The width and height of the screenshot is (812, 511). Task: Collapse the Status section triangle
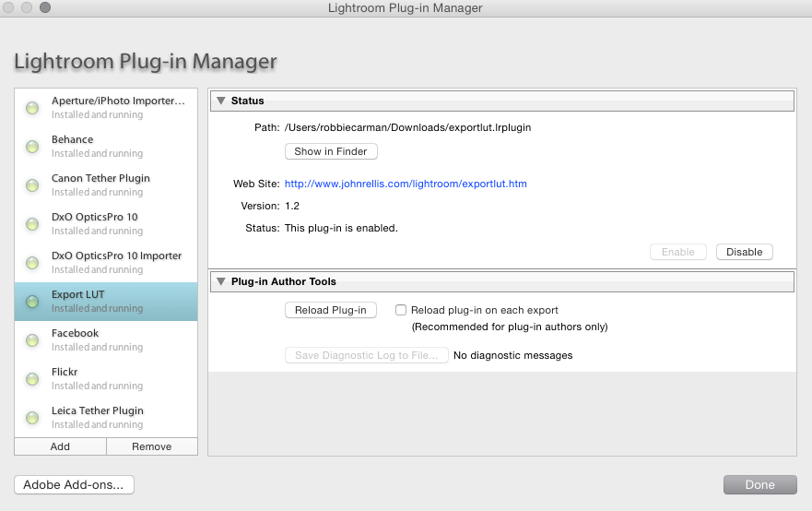point(221,101)
